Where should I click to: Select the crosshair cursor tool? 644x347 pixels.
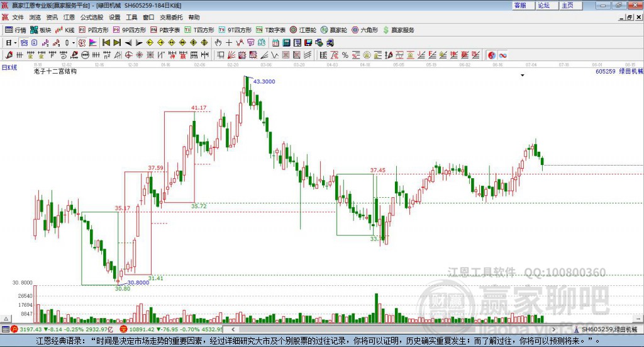coord(229,43)
